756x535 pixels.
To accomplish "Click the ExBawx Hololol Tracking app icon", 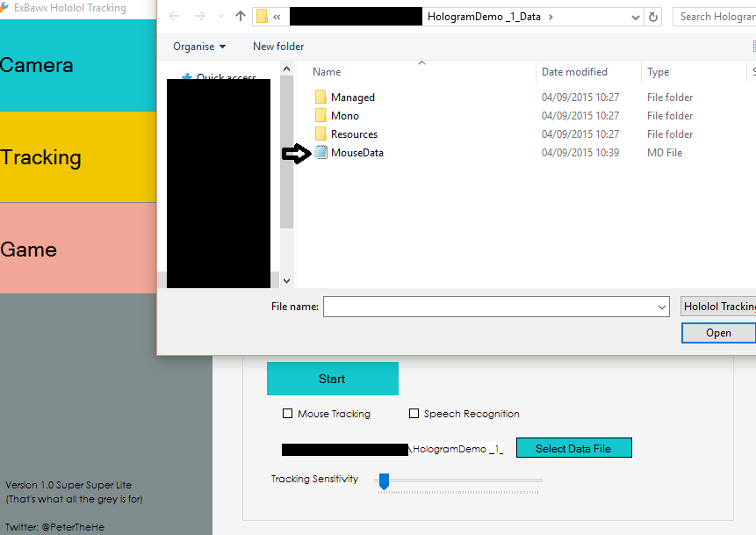I will [x=4, y=7].
